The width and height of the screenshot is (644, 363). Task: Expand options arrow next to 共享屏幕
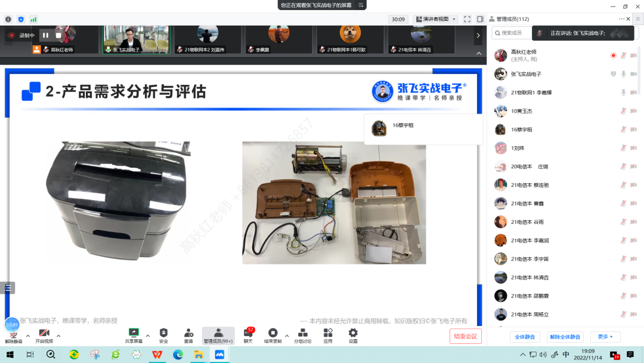148,335
